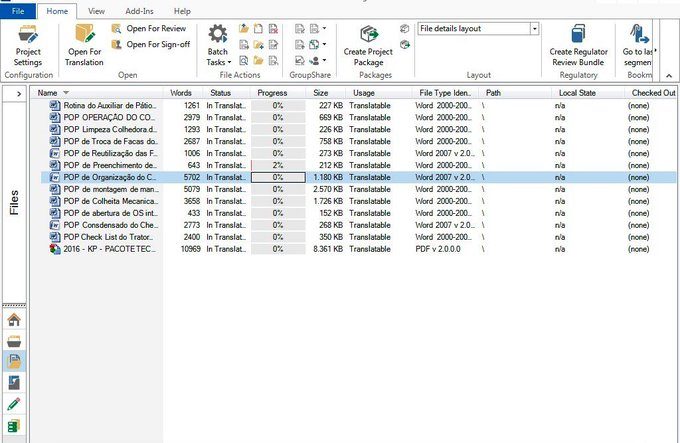
Task: Click the 2% progress bar of POP de Preenchimento
Action: coord(278,165)
